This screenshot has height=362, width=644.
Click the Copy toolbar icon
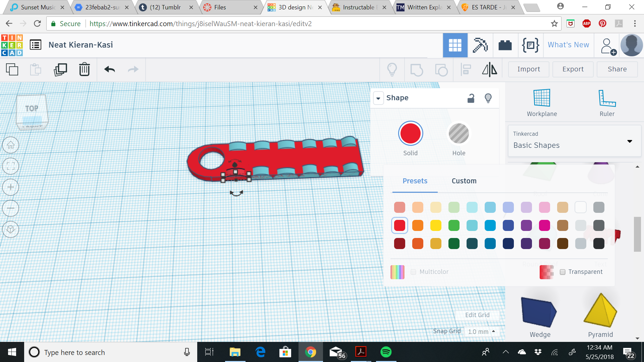coord(12,69)
